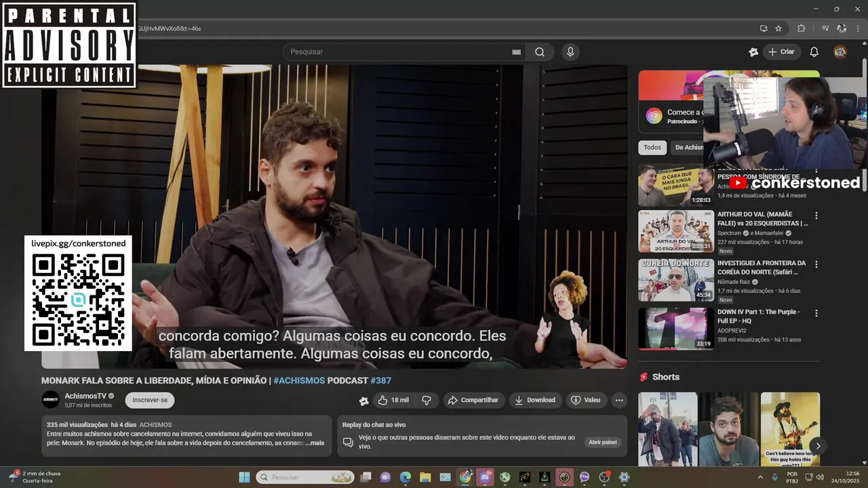Open options menu for INVESTIGUEI A FRONTEIRA video
The image size is (868, 488).
(x=816, y=264)
